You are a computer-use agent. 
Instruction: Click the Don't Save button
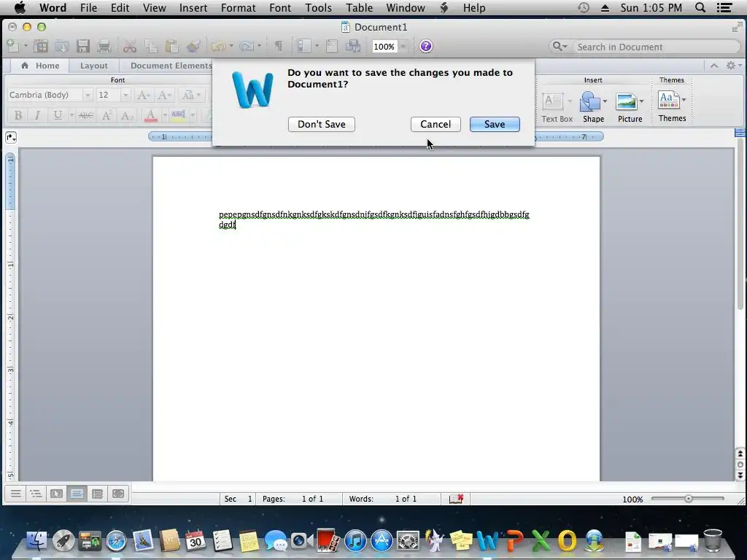click(322, 124)
